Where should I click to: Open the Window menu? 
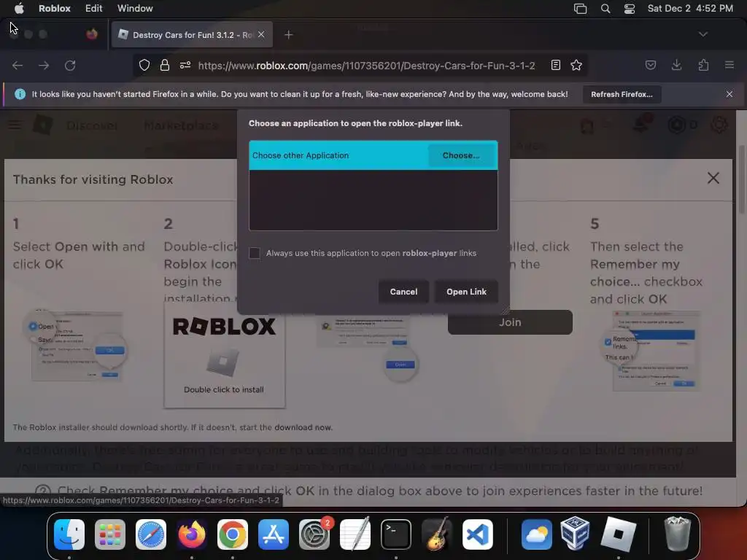(135, 8)
